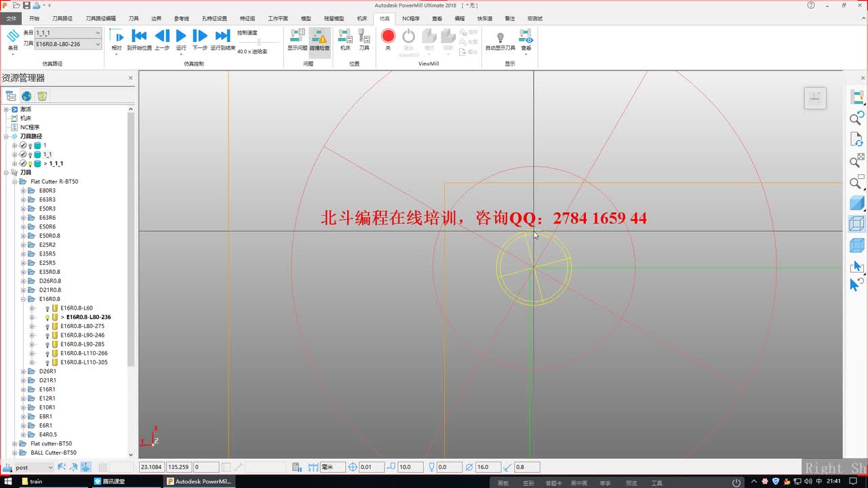Open the 刀具 dropdown E16R0.8-L80-236
The image size is (868, 488).
coord(68,44)
